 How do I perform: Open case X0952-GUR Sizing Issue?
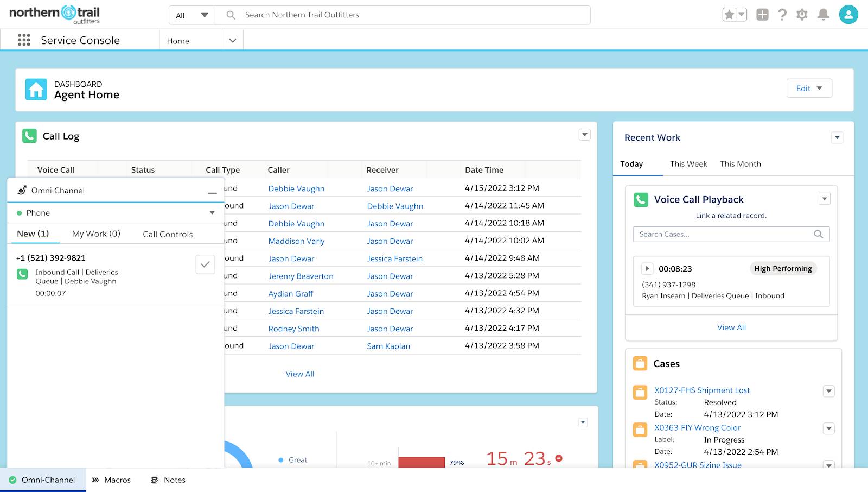coord(698,464)
